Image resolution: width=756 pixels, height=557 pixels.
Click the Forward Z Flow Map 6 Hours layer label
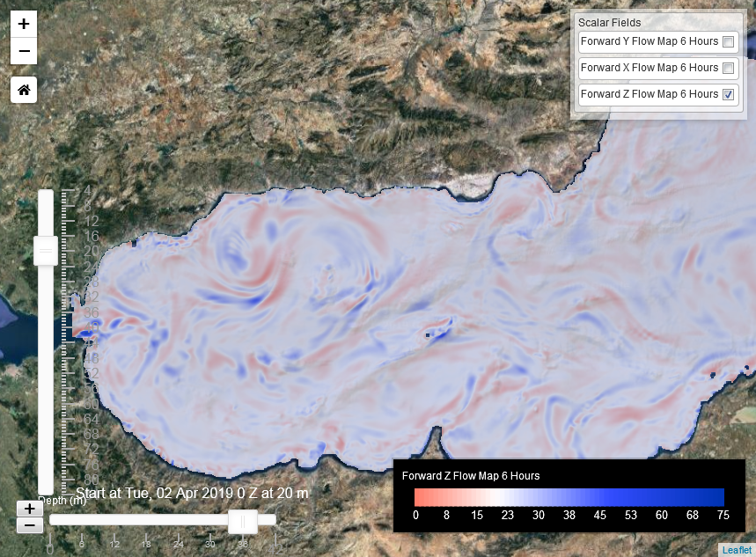click(x=650, y=94)
